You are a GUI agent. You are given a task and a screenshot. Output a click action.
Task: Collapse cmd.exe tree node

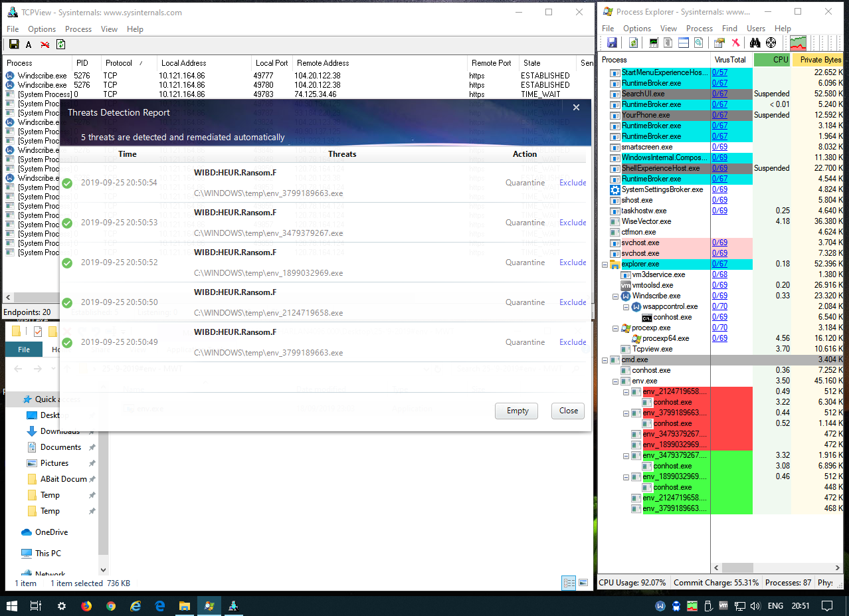[x=605, y=359]
